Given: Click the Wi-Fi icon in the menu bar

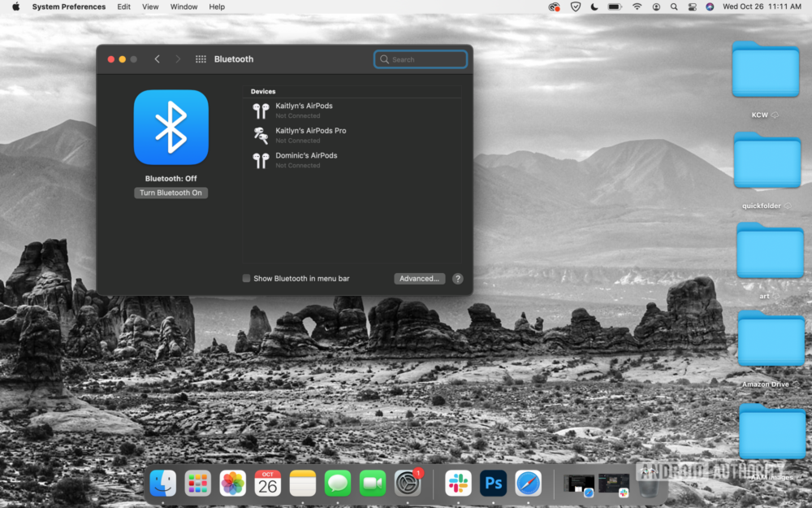Looking at the screenshot, I should 637,7.
